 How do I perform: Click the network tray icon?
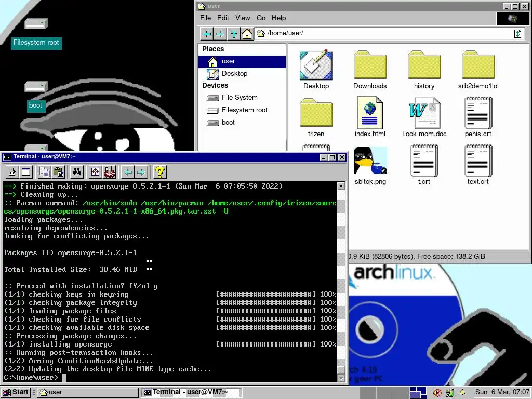tap(450, 393)
